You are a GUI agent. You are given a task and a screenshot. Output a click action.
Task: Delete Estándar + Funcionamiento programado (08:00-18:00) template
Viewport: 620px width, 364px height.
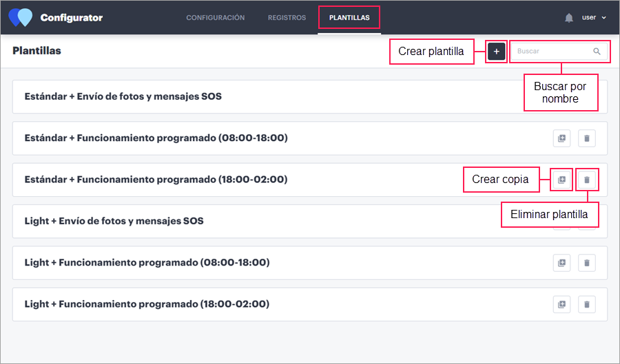click(587, 138)
